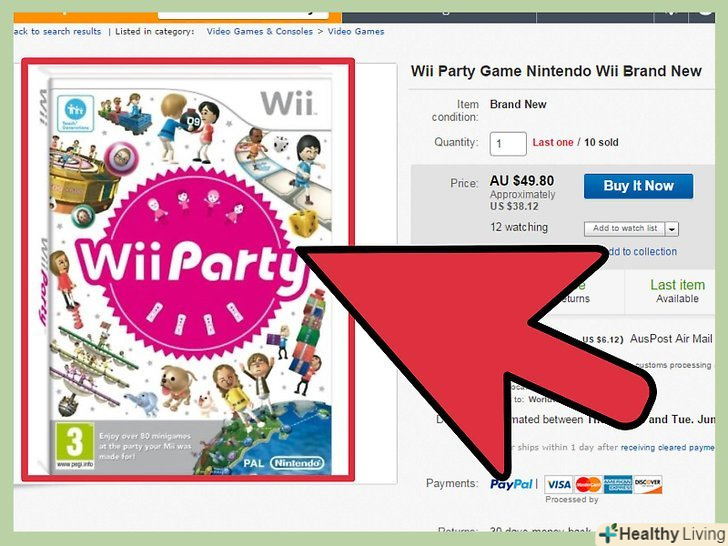
Task: Click the 12 watching text
Action: coord(519,228)
